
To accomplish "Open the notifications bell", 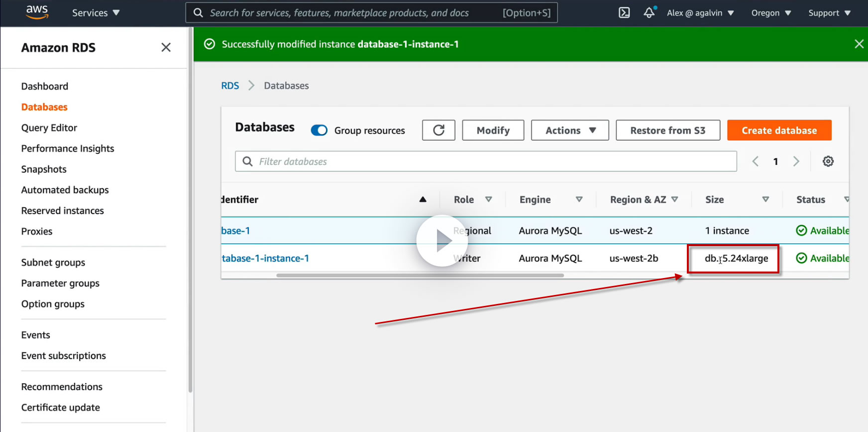I will coord(649,13).
